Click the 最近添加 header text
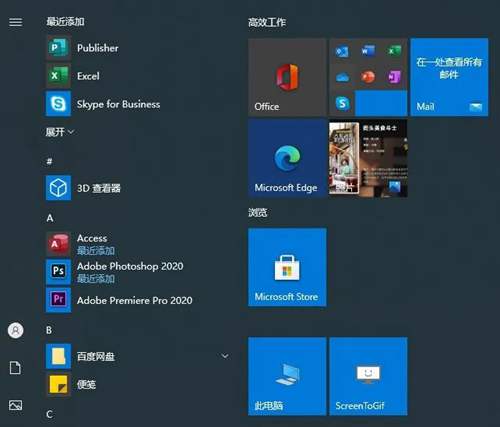The width and height of the screenshot is (500, 427). pos(65,22)
